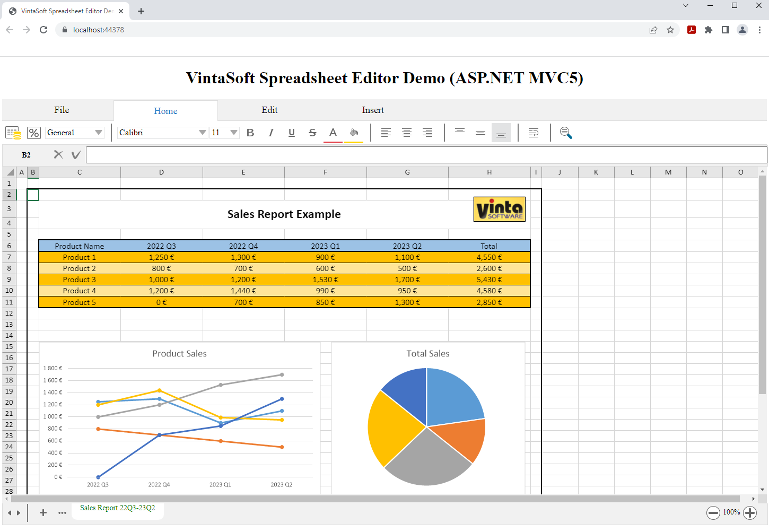Toggle text wrap in the toolbar

[534, 133]
